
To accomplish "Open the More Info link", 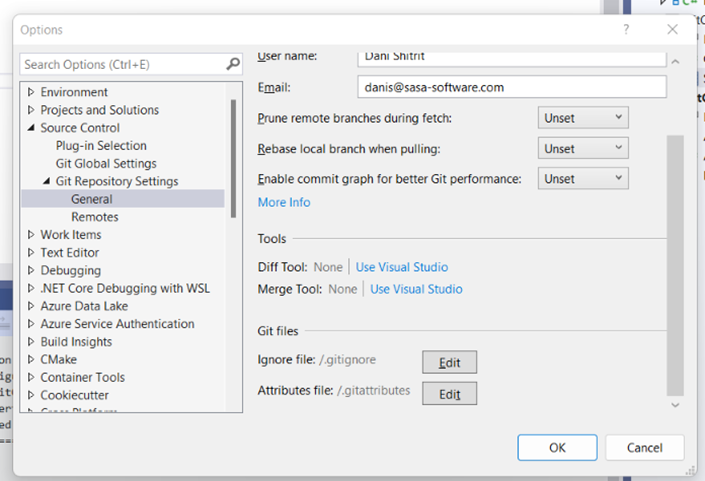I will coord(284,202).
